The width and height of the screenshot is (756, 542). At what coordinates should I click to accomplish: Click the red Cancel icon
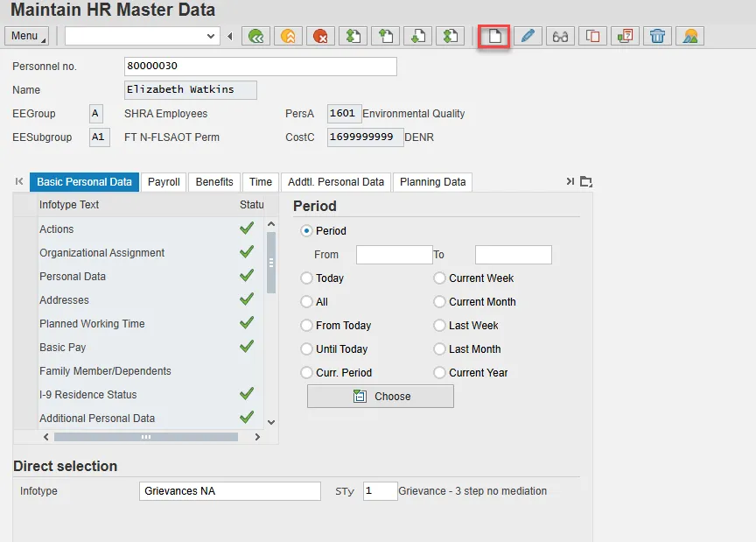point(321,36)
